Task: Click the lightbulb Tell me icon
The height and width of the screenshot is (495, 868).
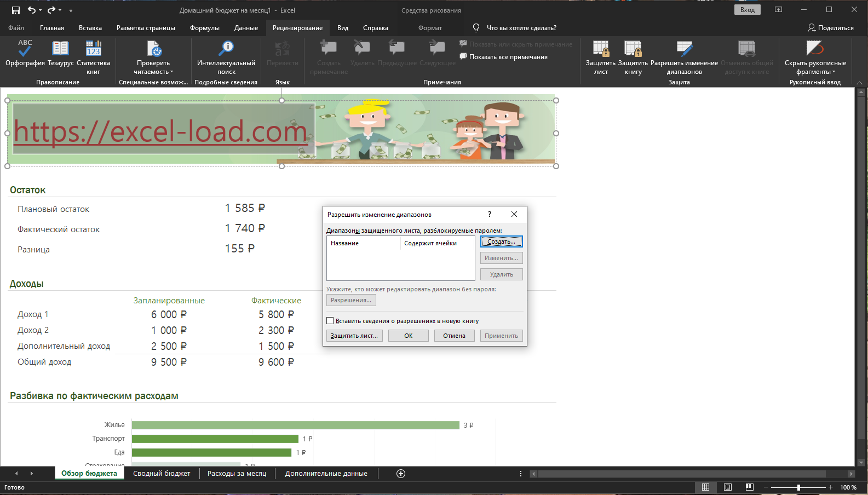Action: pyautogui.click(x=476, y=28)
